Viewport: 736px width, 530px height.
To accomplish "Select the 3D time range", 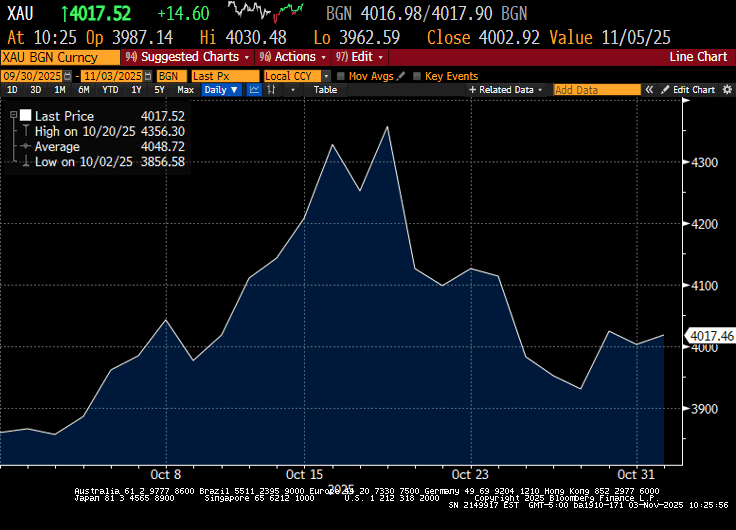I will click(36, 90).
